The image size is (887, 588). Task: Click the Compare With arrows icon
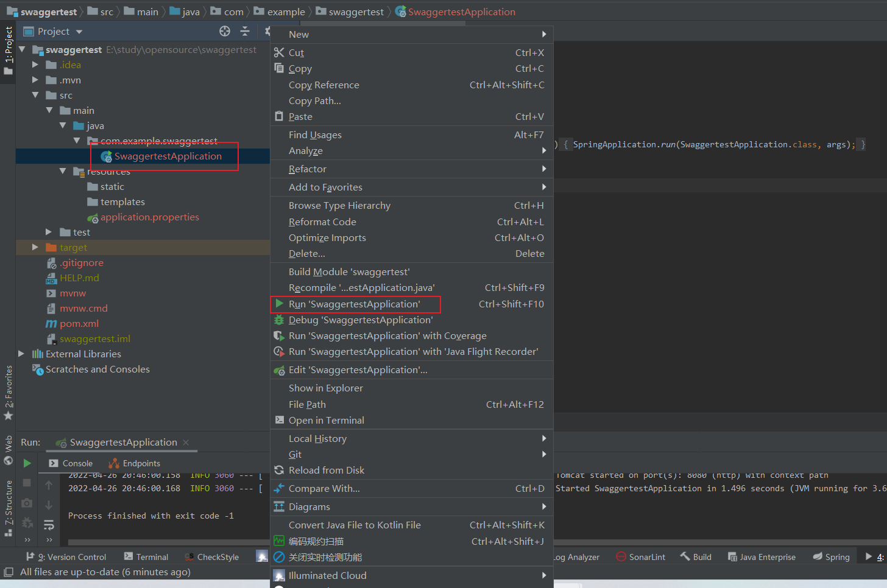click(279, 488)
